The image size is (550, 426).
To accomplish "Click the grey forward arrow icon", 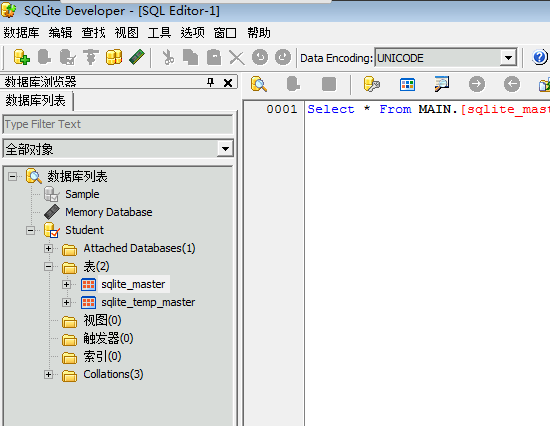I will tap(477, 84).
